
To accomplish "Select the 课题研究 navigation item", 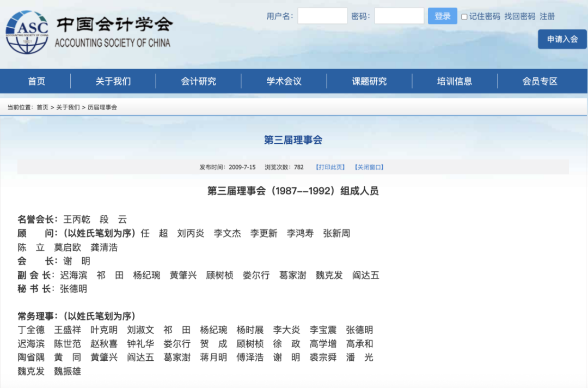I will pos(369,81).
